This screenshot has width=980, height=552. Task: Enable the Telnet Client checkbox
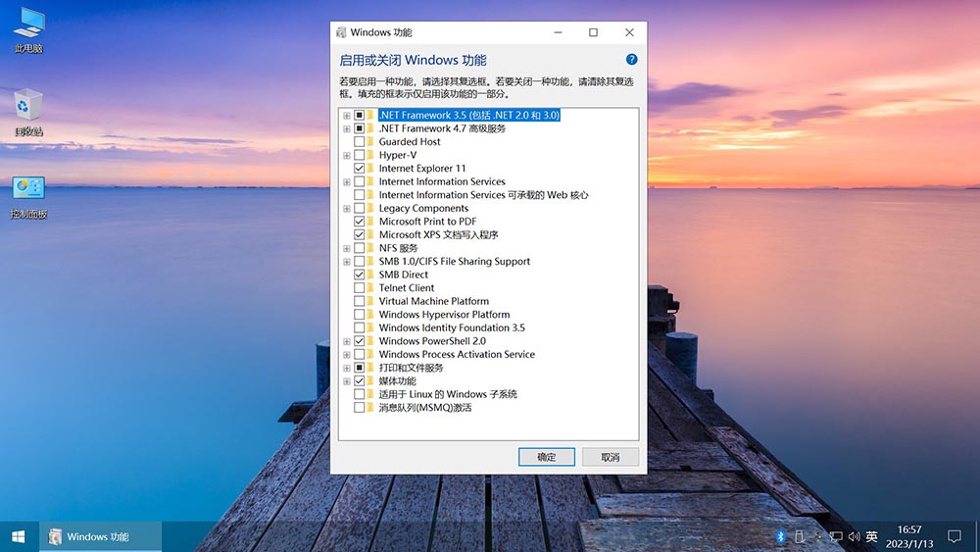[x=360, y=287]
